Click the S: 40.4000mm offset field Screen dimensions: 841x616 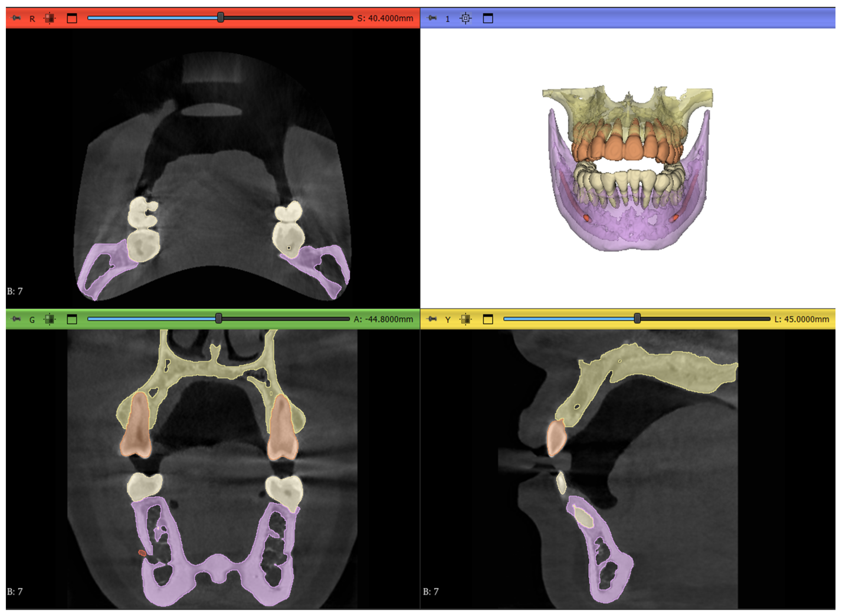(x=385, y=18)
